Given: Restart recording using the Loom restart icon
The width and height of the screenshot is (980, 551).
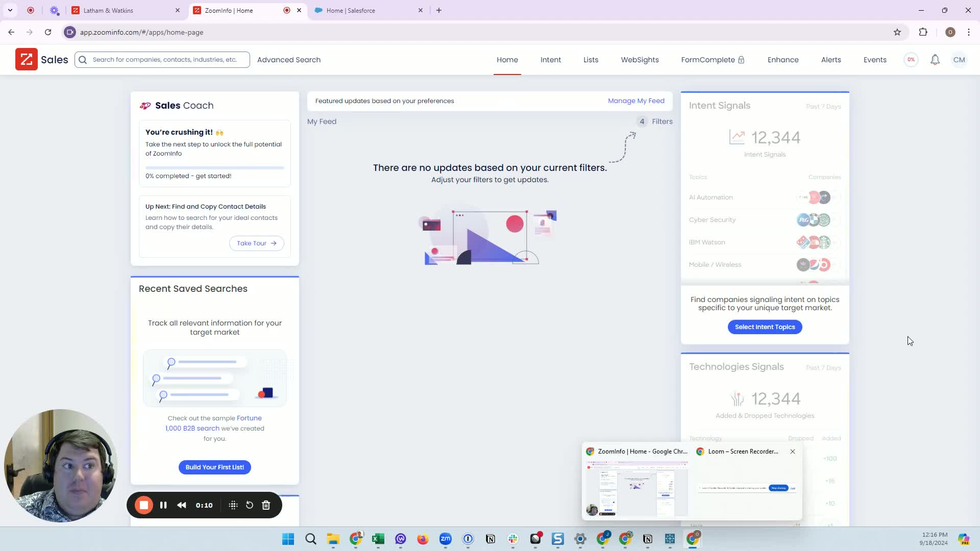Looking at the screenshot, I should (250, 505).
